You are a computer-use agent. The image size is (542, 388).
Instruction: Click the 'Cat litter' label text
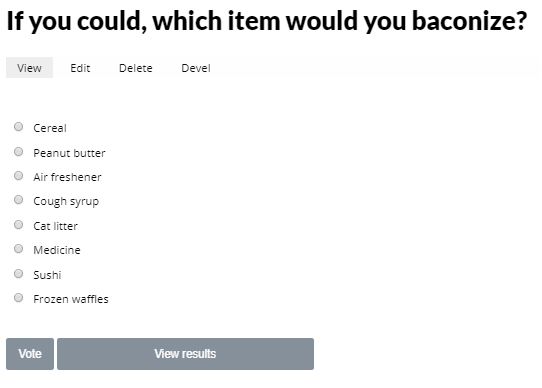coord(55,226)
